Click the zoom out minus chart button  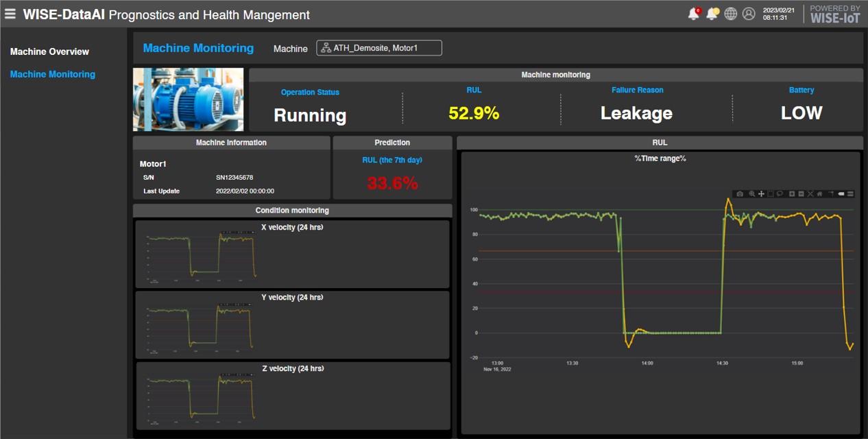tap(801, 194)
